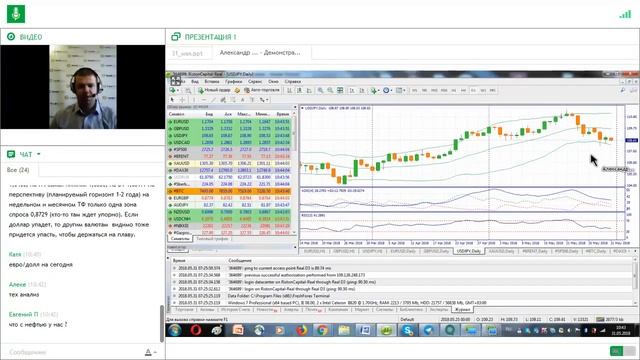Select the Fibonacci retracement tool

click(x=233, y=100)
